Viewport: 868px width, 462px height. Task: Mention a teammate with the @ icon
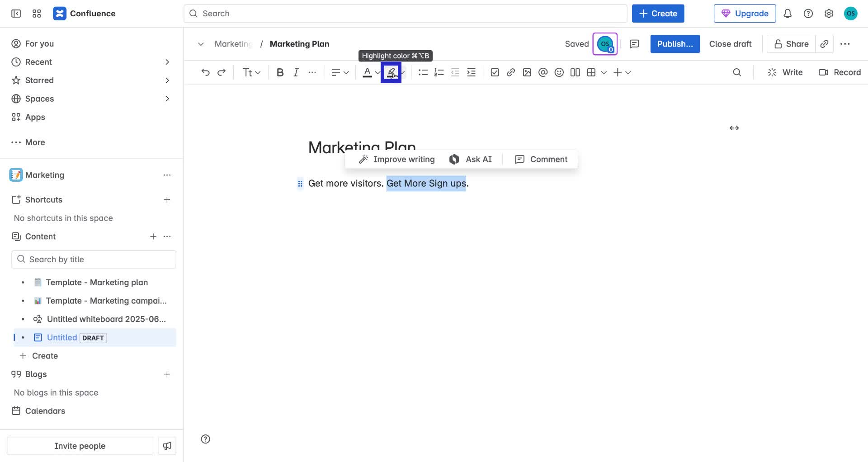pyautogui.click(x=543, y=72)
